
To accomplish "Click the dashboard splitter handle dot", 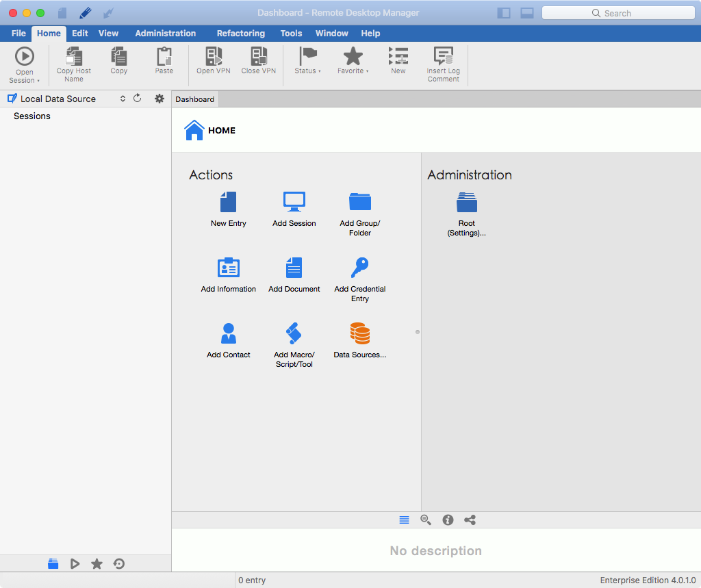I will 418,332.
